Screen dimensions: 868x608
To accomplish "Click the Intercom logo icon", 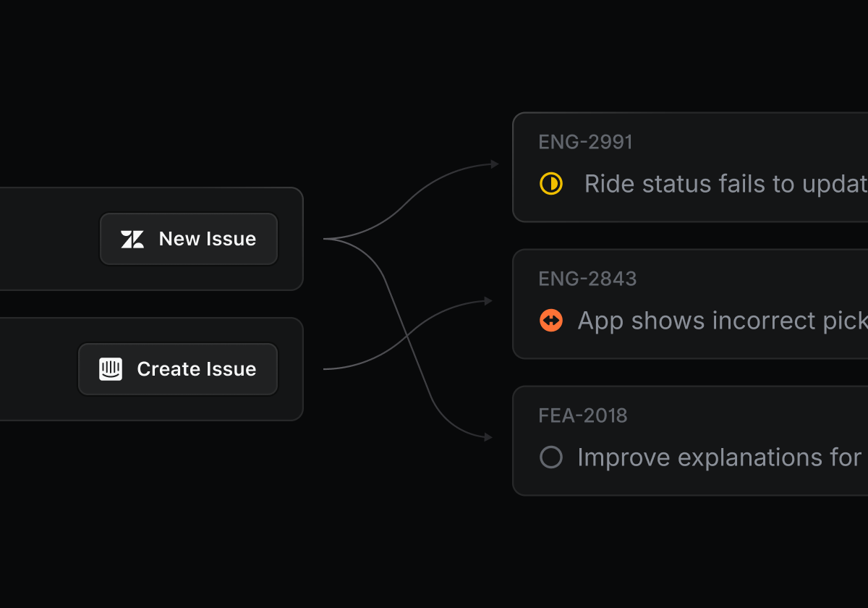I will (x=111, y=369).
